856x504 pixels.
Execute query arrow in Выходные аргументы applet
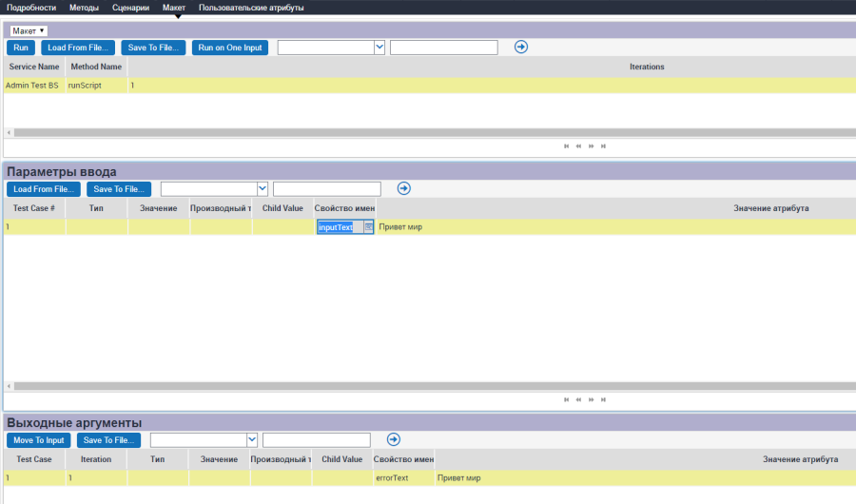(394, 439)
